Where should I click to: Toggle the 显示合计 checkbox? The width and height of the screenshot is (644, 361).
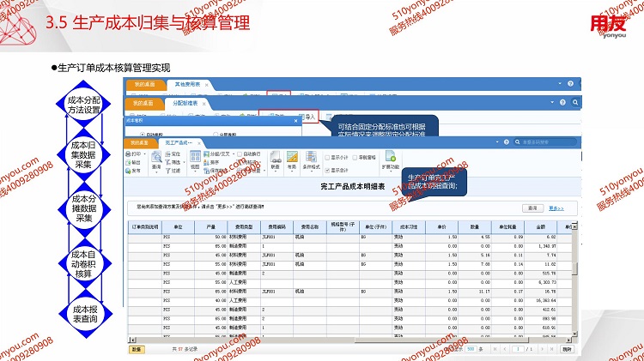pos(329,169)
